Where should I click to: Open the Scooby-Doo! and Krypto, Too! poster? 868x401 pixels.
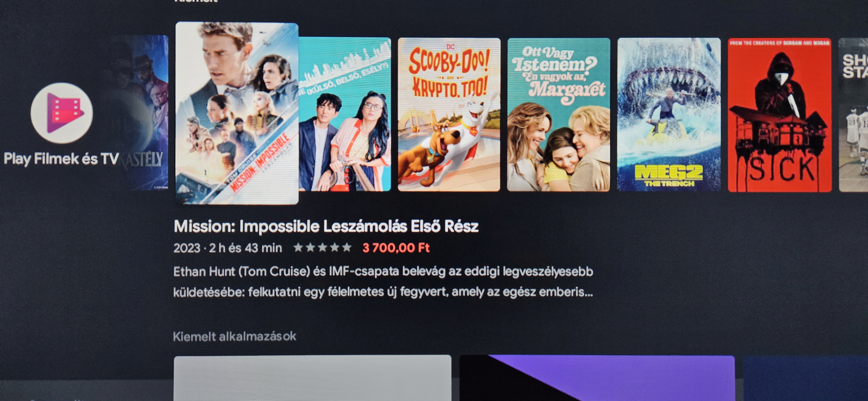tap(449, 115)
